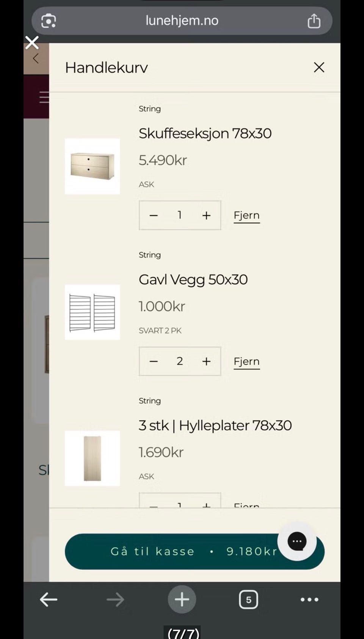Screen dimensions: 364x639
Task: Tap the lunehjem.no address bar
Action: 182,20
